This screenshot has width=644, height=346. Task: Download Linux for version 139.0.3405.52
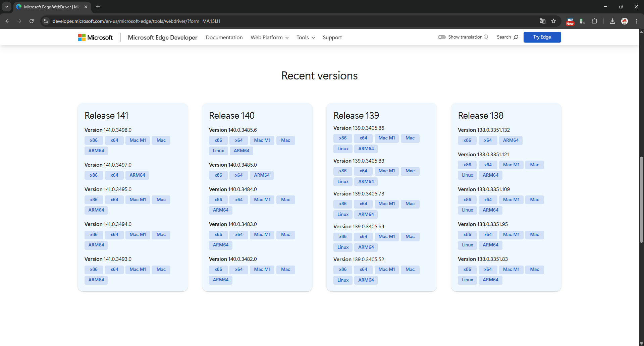343,280
